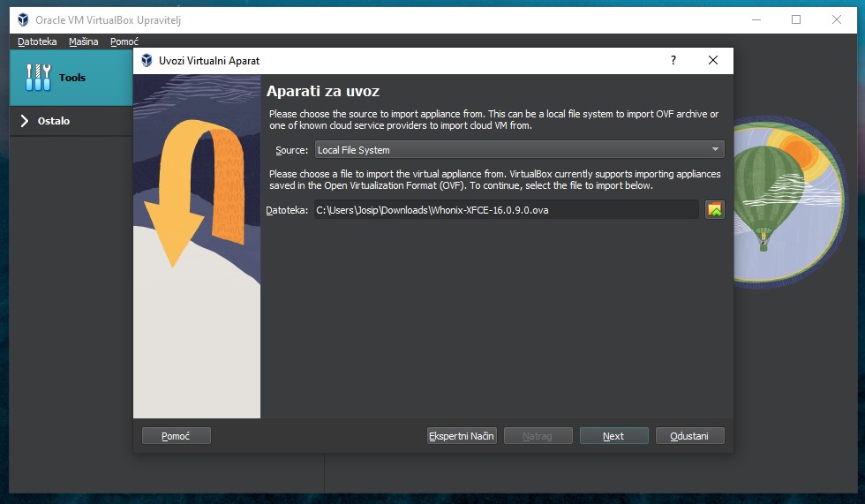
Task: Click VirtualBox logo in main title bar
Action: (x=23, y=20)
